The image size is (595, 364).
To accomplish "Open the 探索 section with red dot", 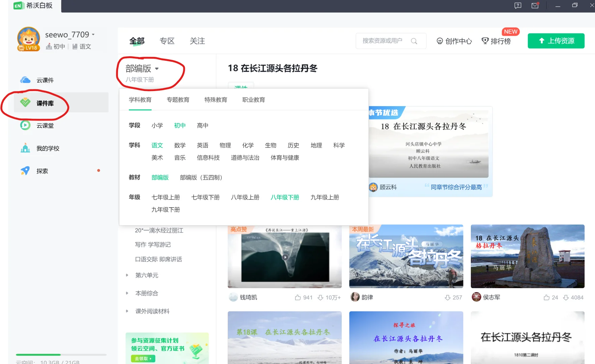I will pos(42,171).
